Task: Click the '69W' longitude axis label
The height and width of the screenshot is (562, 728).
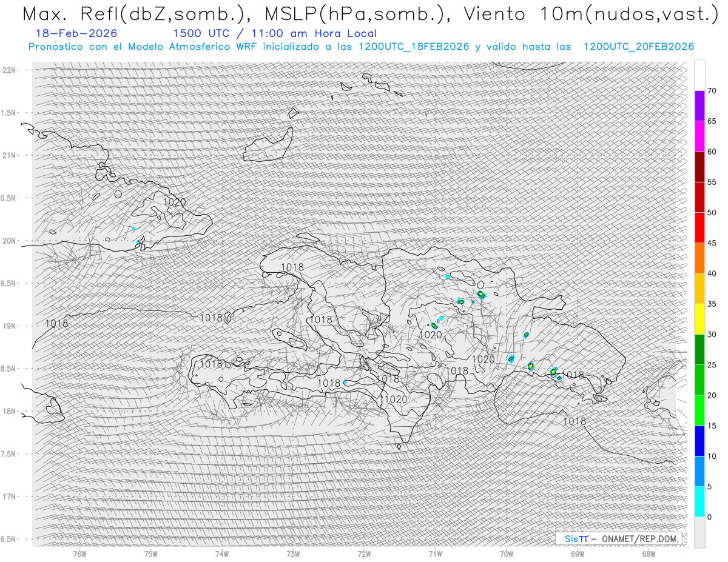Action: pos(578,554)
